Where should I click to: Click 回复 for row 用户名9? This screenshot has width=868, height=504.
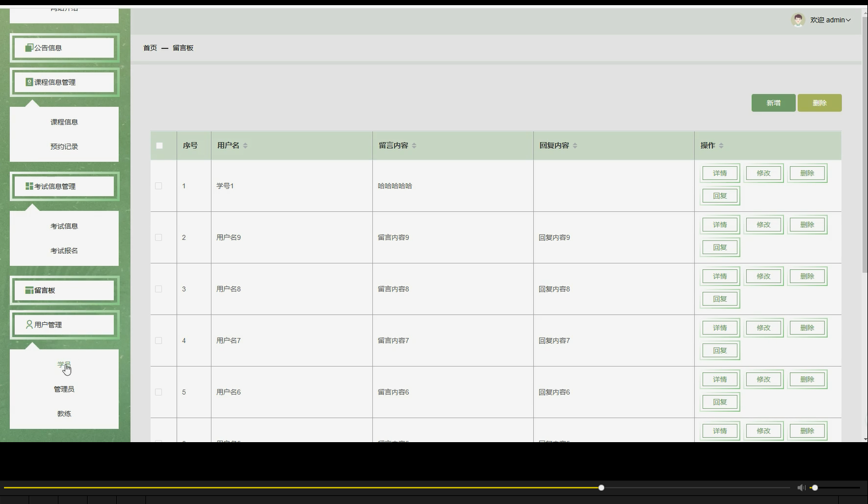pyautogui.click(x=720, y=247)
